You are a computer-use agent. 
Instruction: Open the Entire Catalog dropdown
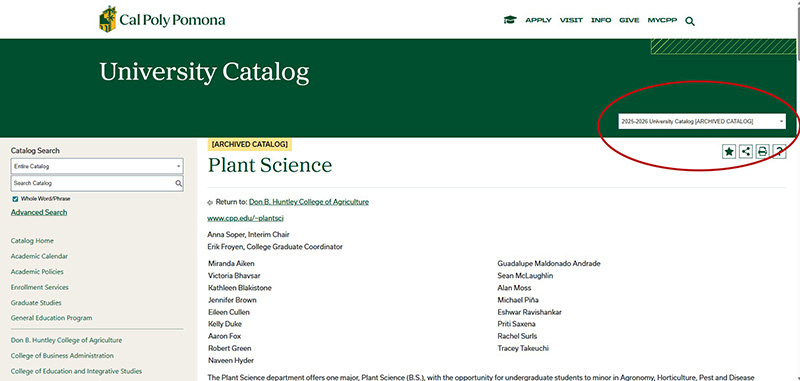coord(97,166)
